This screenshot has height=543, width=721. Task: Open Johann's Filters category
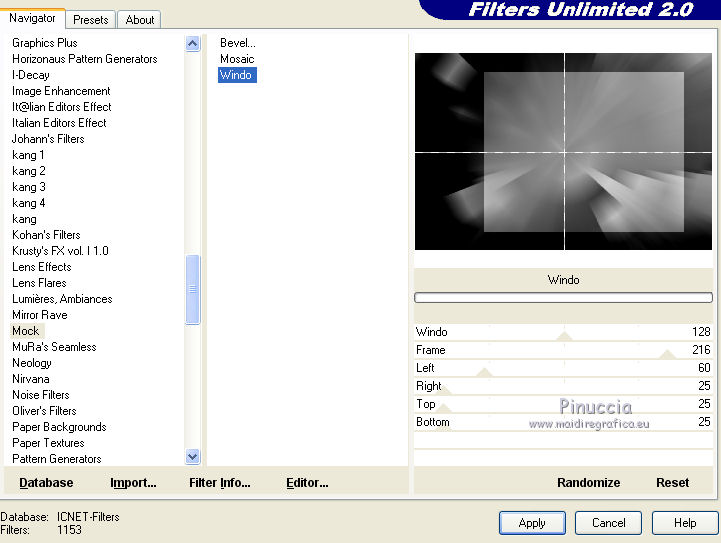click(48, 139)
